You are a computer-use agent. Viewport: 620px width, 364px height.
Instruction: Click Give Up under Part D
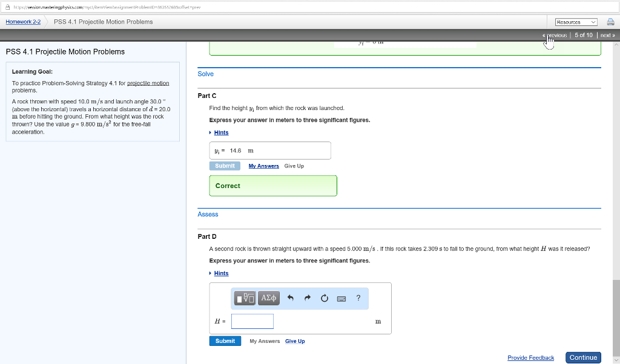coord(295,341)
